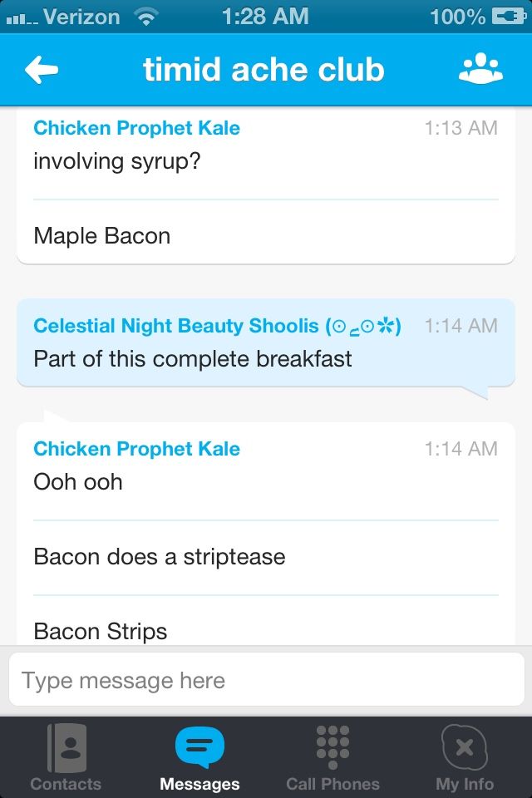This screenshot has height=798, width=532.
Task: Switch to the Contacts tab label
Action: [x=66, y=784]
